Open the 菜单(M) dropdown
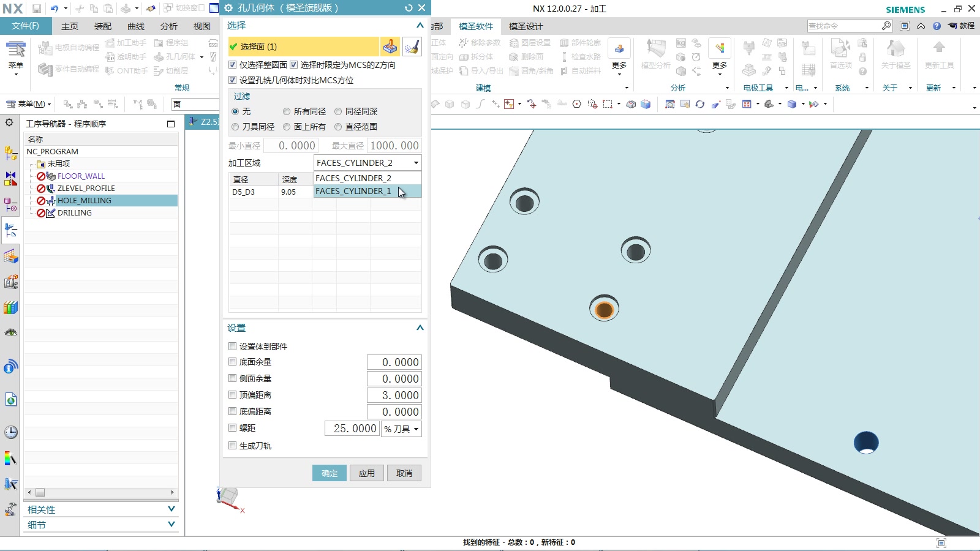This screenshot has height=551, width=980. click(x=29, y=104)
